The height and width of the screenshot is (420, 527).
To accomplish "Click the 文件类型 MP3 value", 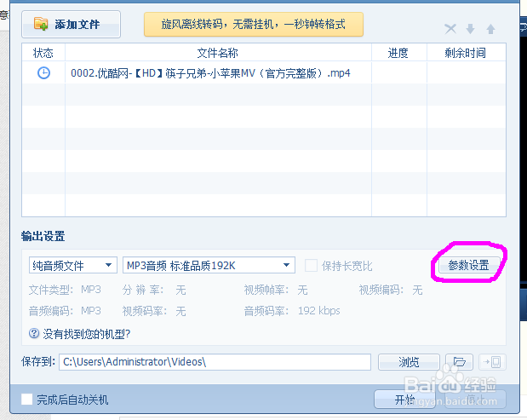I will 91,290.
